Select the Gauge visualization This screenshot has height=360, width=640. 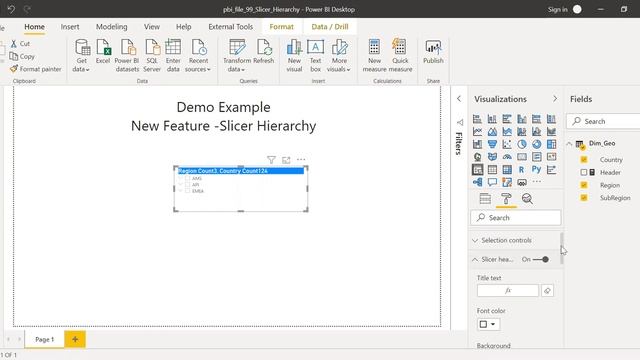507,157
